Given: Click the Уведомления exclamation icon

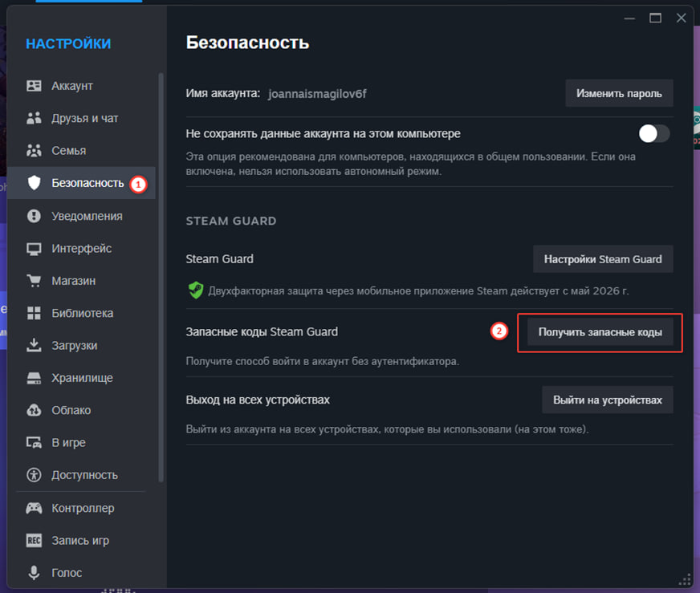Looking at the screenshot, I should [34, 216].
